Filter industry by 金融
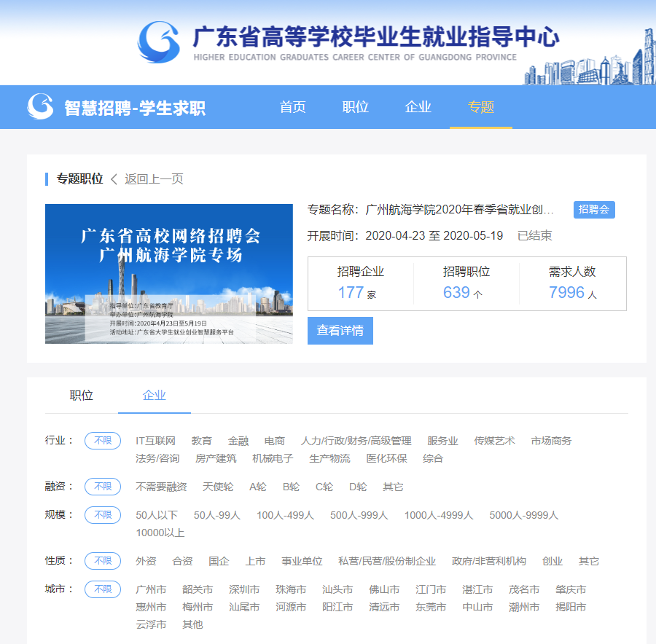 coord(238,441)
